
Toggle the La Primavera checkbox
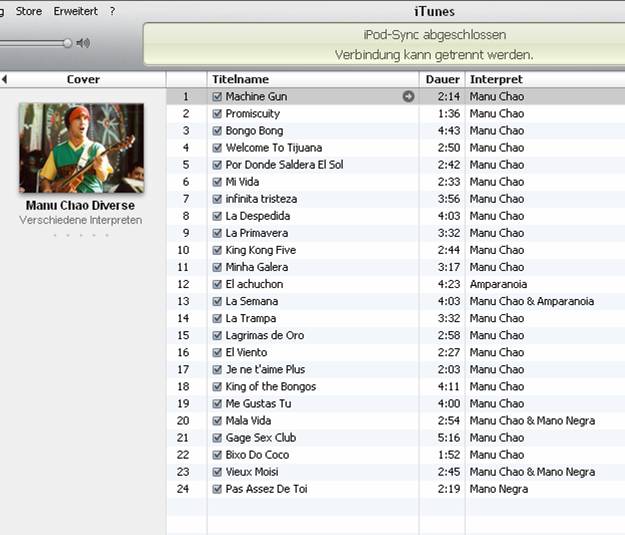coord(217,233)
